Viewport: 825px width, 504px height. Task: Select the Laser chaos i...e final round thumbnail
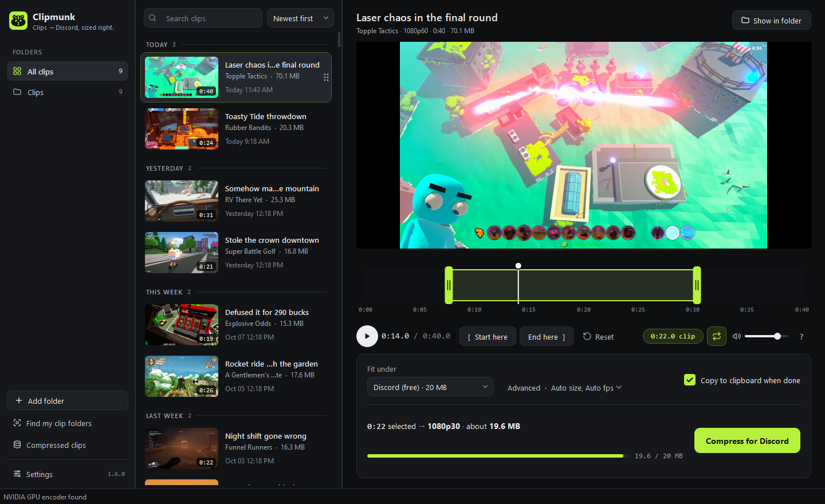pos(182,77)
